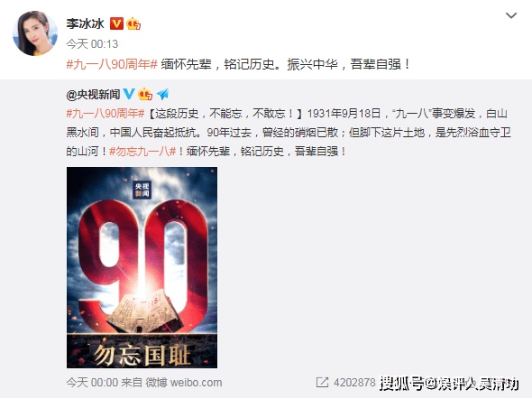Viewport: 532px width, 399px height.
Task: Open #九一八90周年# hashtag in reposted text
Action: coord(105,113)
